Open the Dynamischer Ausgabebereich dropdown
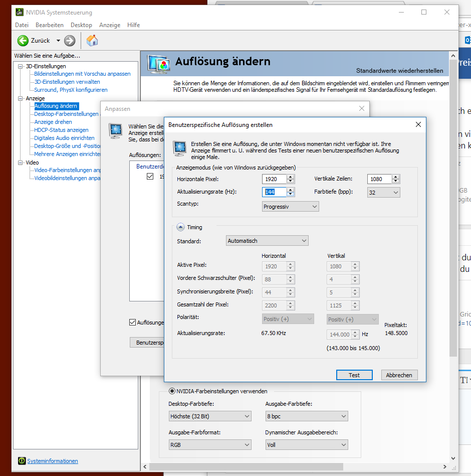 tap(307, 445)
